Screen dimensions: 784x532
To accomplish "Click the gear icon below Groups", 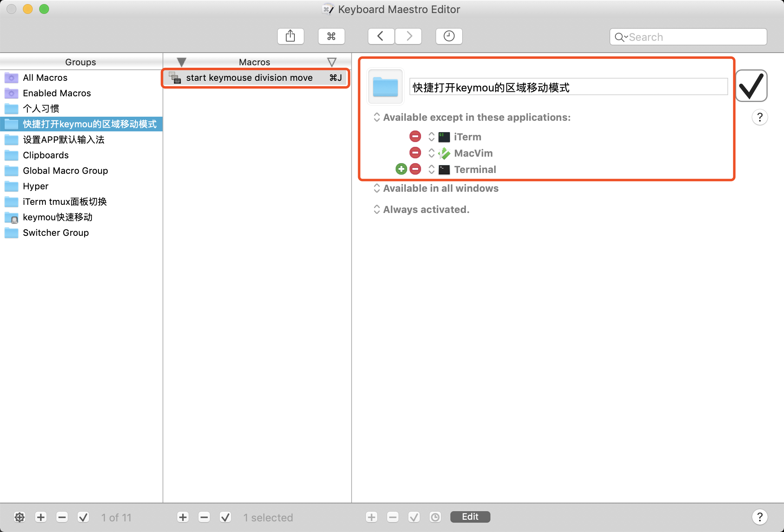I will [x=20, y=517].
